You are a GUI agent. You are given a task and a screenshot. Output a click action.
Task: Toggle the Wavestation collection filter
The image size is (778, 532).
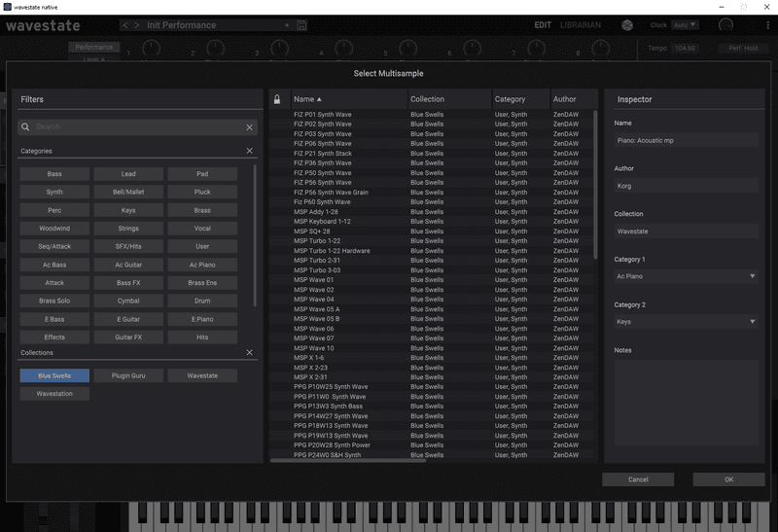(x=54, y=394)
